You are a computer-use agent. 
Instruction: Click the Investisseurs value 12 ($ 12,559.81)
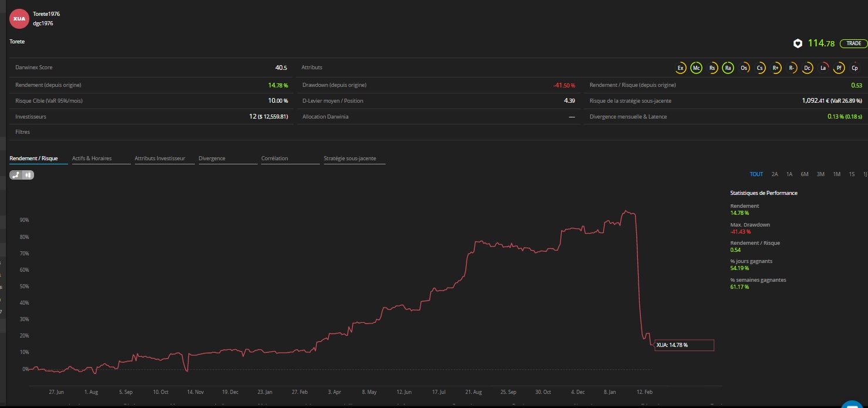tap(269, 117)
